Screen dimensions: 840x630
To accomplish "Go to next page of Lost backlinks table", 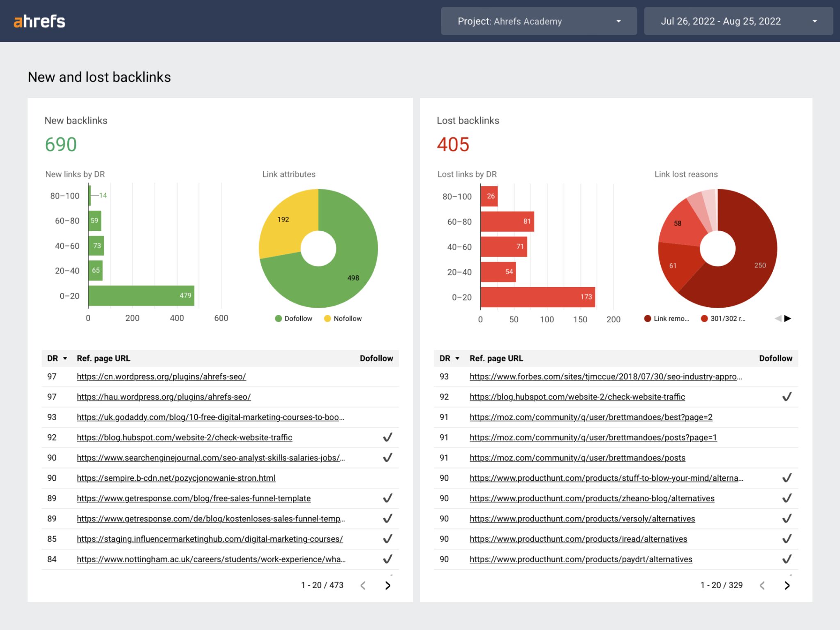I will (x=787, y=585).
